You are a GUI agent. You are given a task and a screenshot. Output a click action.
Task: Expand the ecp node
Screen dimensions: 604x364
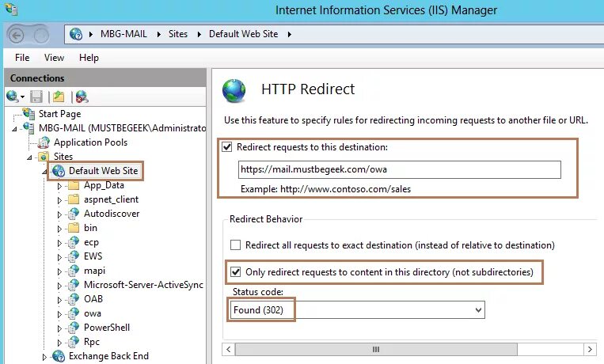[x=59, y=243]
